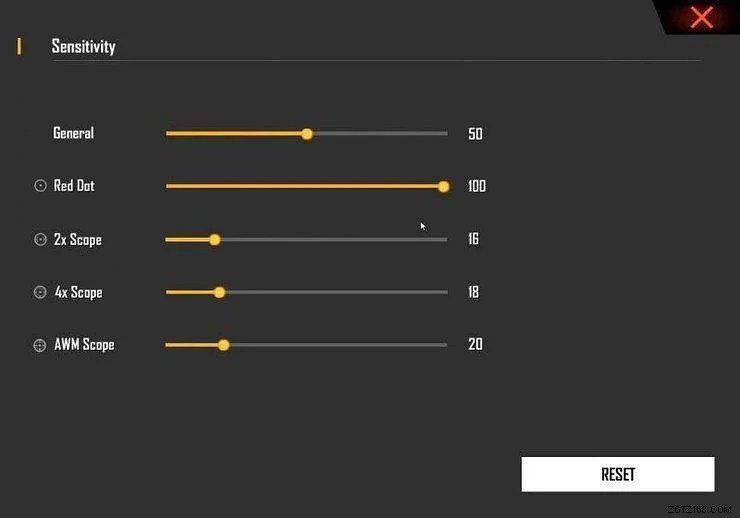
Task: Select the AWM Scope label text
Action: tap(84, 345)
